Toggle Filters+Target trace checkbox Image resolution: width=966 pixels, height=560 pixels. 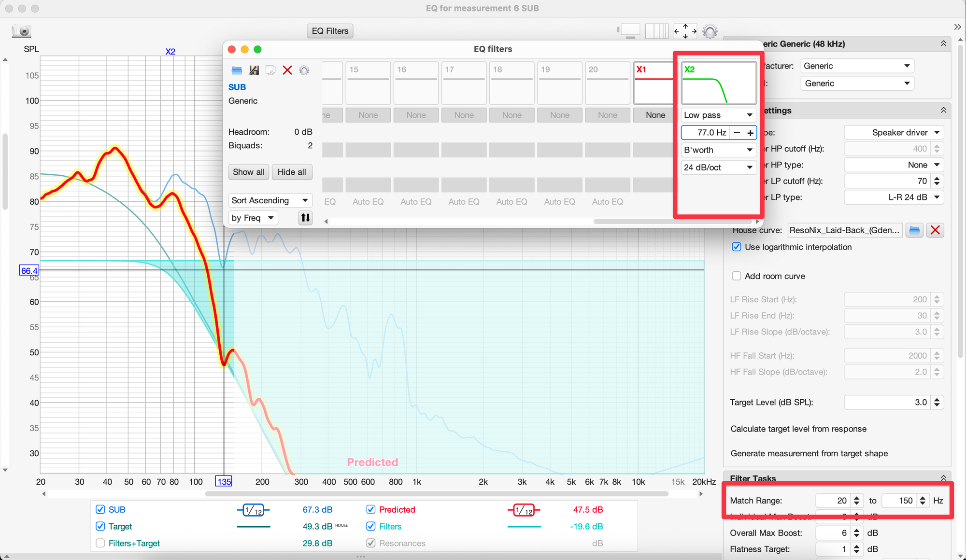coord(100,543)
